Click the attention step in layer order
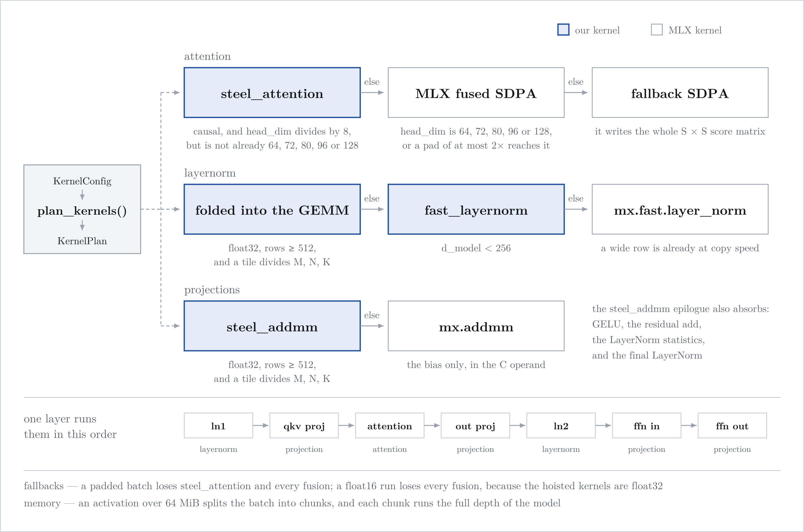Image resolution: width=804 pixels, height=532 pixels. pyautogui.click(x=390, y=425)
